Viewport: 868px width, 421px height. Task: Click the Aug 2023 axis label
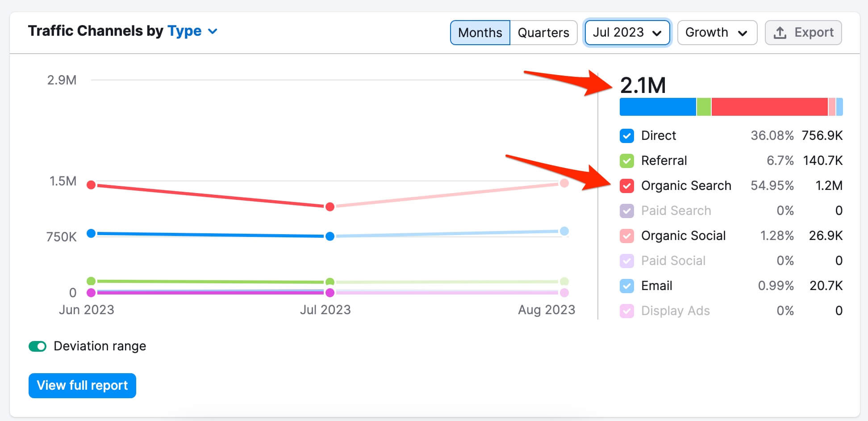click(x=547, y=310)
